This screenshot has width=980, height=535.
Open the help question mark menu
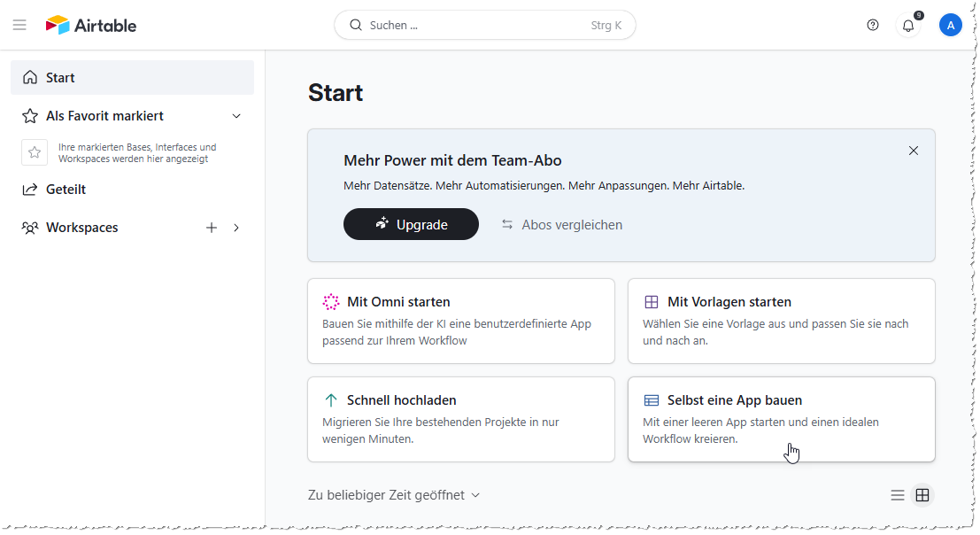[x=873, y=25]
